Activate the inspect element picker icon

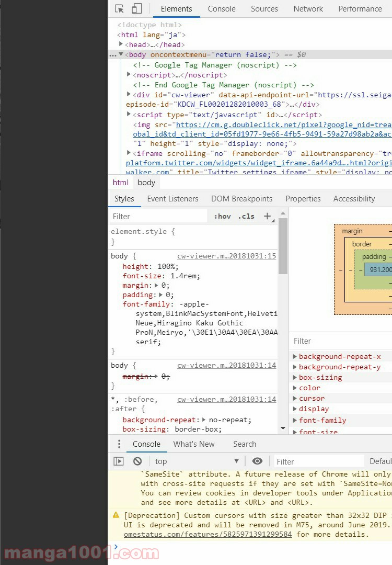coord(119,9)
